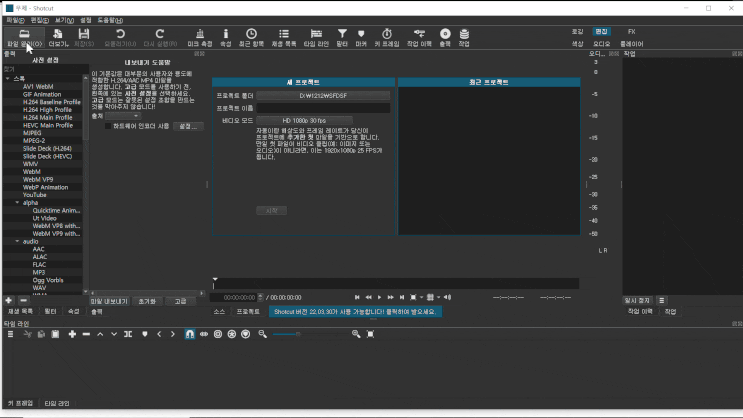Switch to the Project tab under player

point(248,311)
